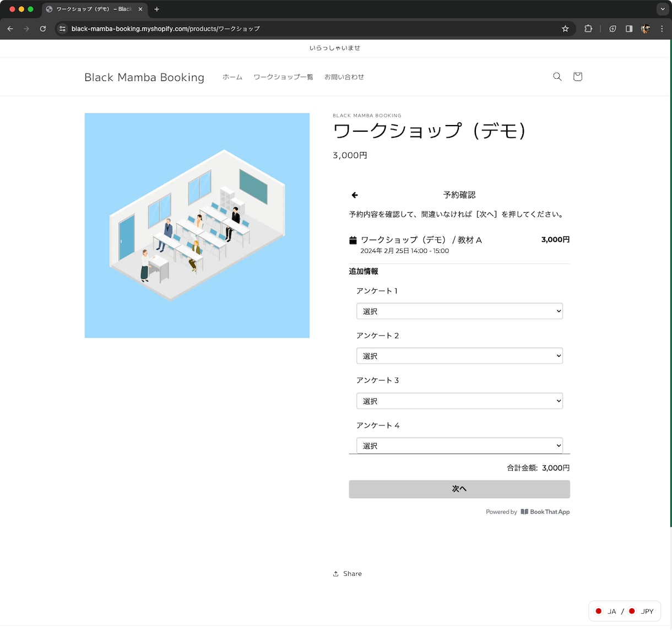
Task: Open the アンケート 2 dropdown
Action: tap(459, 356)
